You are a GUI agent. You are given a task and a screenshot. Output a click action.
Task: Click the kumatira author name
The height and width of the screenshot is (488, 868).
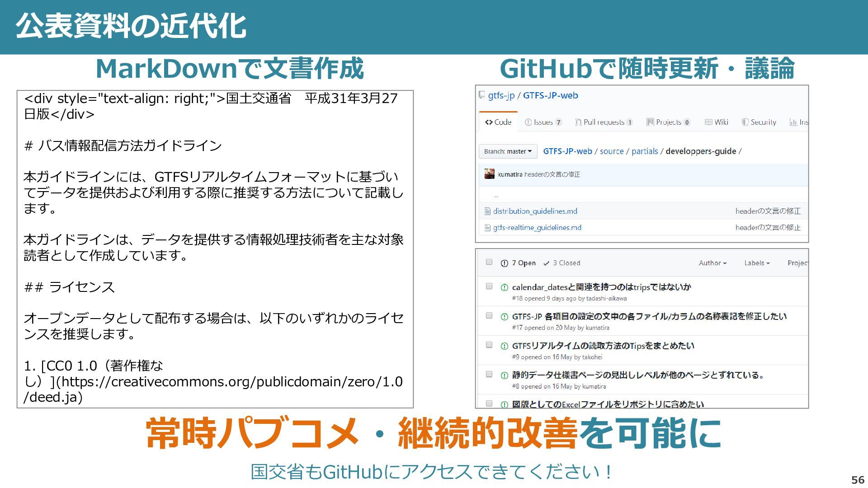point(510,174)
